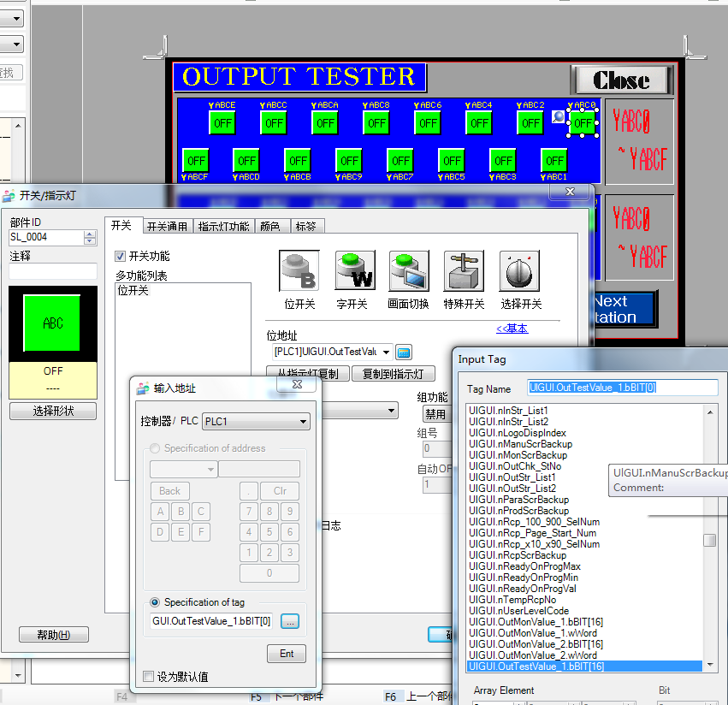Click the <<基本 link
Image resolution: width=728 pixels, height=705 pixels.
[x=512, y=329]
